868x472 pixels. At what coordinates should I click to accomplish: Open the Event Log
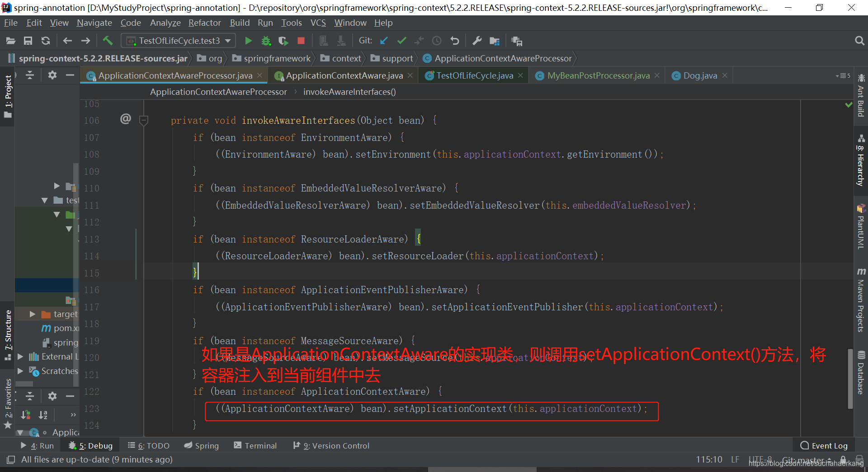pyautogui.click(x=824, y=446)
